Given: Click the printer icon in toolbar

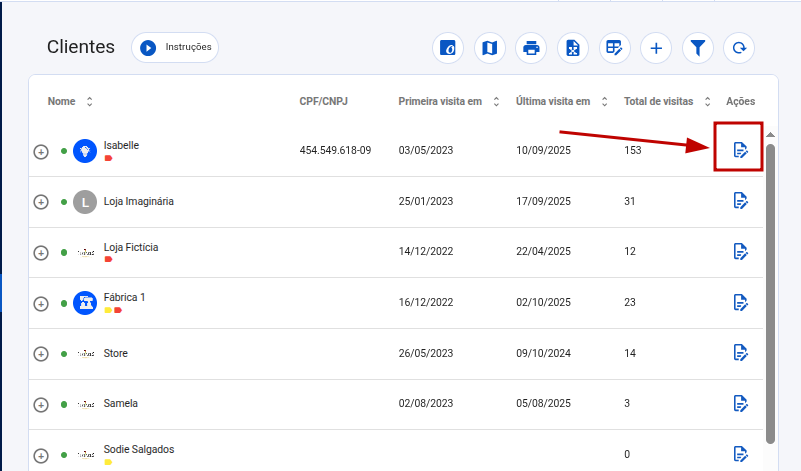Looking at the screenshot, I should tap(531, 47).
